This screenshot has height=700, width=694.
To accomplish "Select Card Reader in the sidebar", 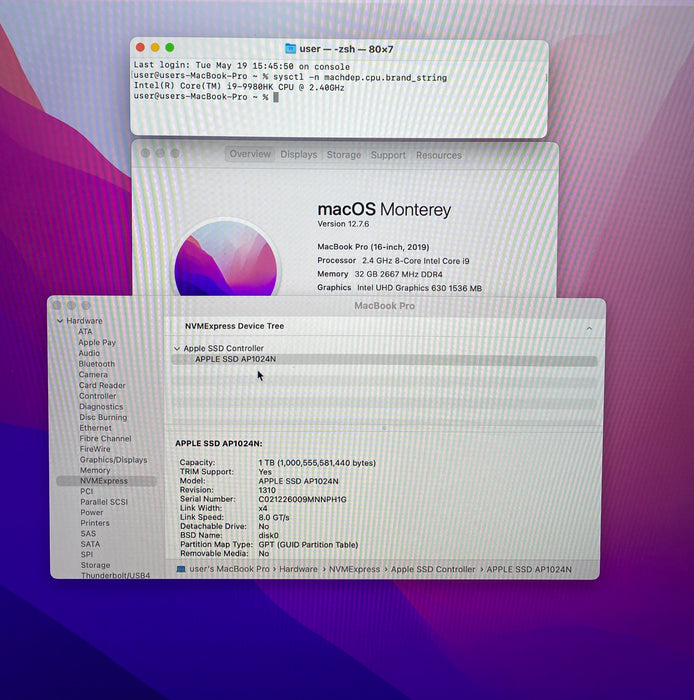I will [x=102, y=385].
